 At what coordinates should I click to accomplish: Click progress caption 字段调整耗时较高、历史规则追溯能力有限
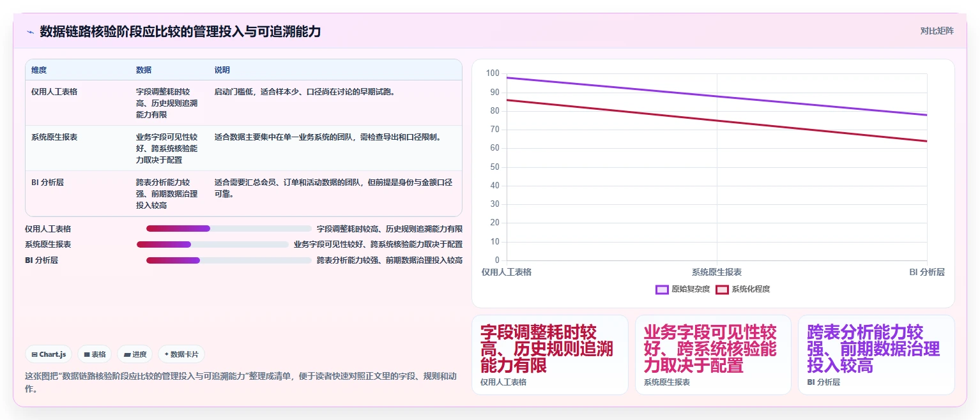390,229
